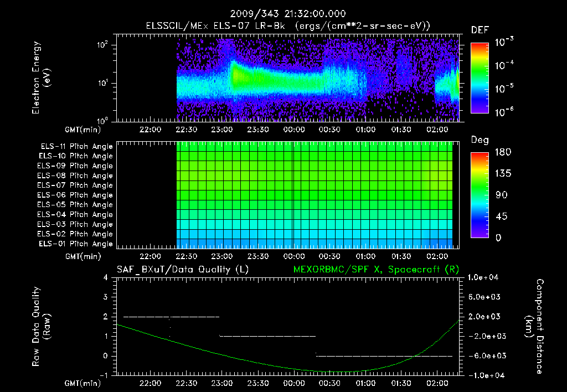This screenshot has height=392, width=567.
Task: Click the 'GMT(min)' label below the pitch angle panel
Action: coord(83,256)
